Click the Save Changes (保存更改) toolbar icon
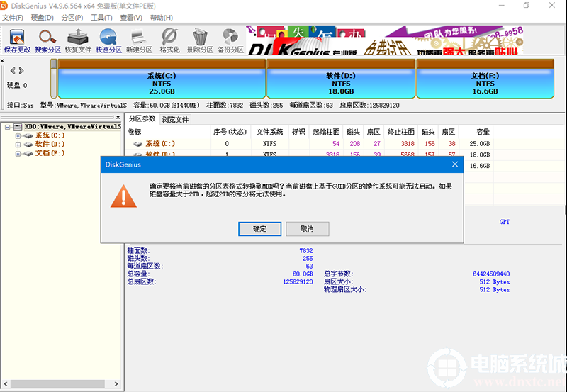The height and width of the screenshot is (392, 567). (x=17, y=41)
